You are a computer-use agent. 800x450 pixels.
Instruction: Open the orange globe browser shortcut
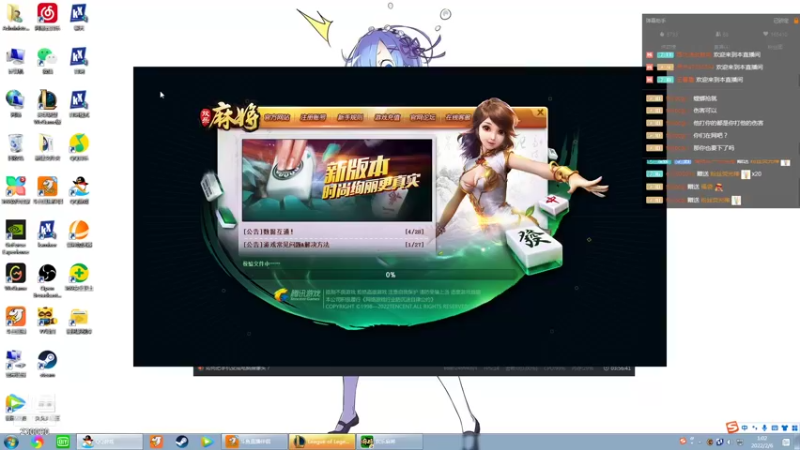pos(79,230)
